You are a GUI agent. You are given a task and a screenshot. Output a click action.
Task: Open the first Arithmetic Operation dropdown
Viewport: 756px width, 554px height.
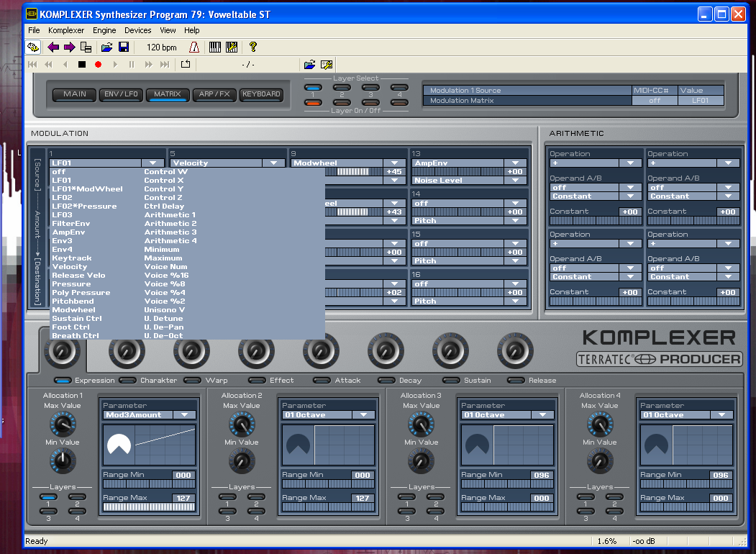(631, 163)
